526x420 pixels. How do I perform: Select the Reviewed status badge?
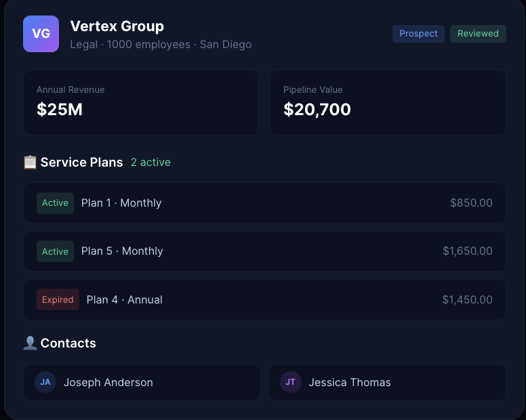point(478,34)
